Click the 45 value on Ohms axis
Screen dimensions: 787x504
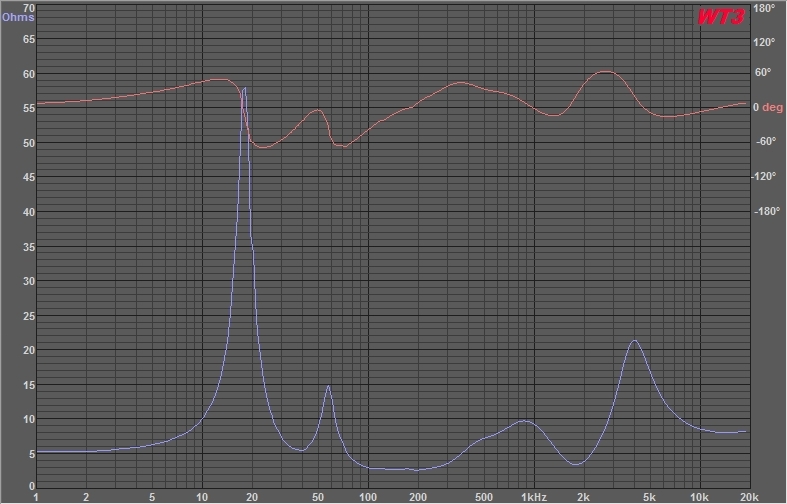click(29, 177)
